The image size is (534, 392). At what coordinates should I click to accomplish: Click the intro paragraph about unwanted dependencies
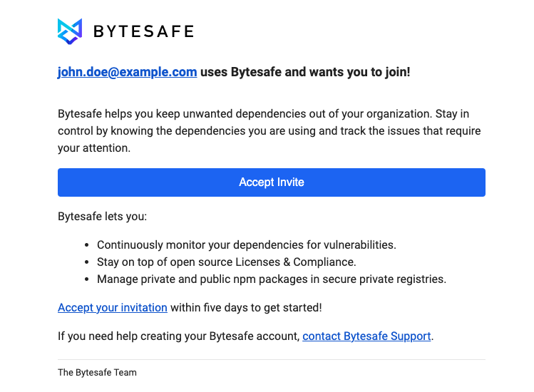[x=269, y=130]
